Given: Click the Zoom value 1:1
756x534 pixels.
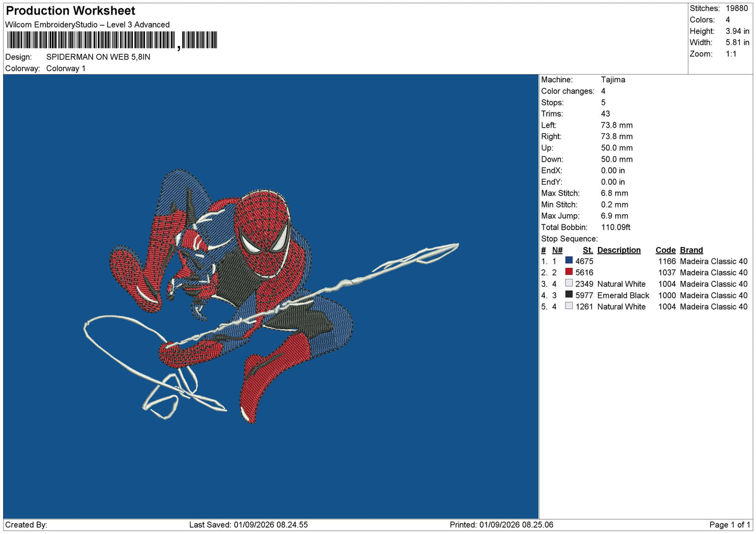Looking at the screenshot, I should click(731, 54).
